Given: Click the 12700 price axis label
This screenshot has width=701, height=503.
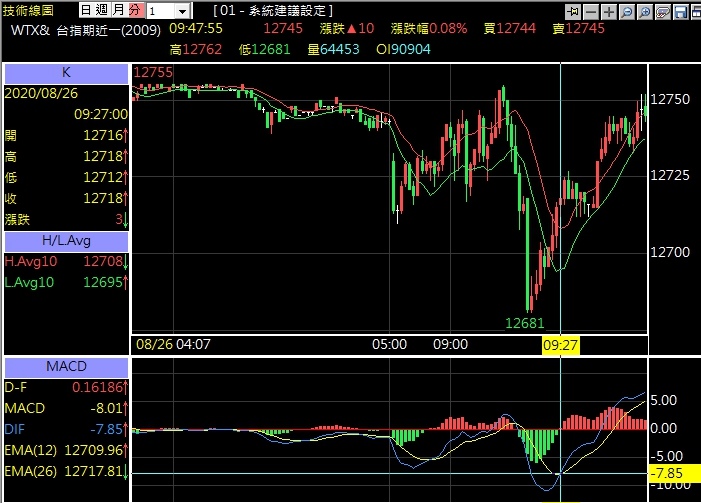Looking at the screenshot, I should point(670,252).
